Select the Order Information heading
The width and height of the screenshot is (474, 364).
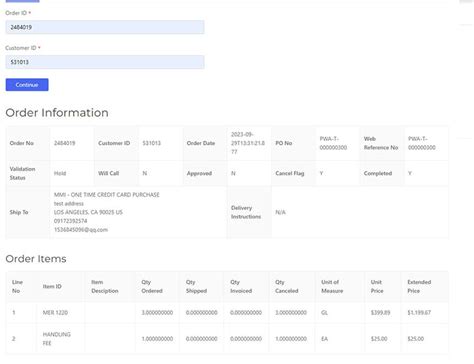pyautogui.click(x=57, y=113)
